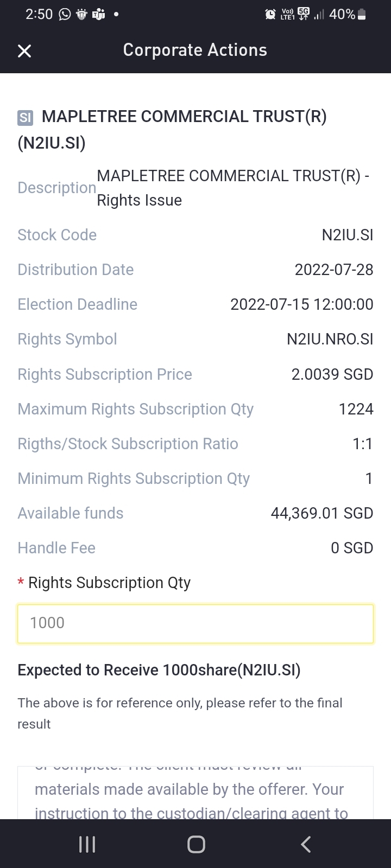This screenshot has height=868, width=391.
Task: Focus the Rights Subscription Qty field
Action: click(195, 623)
